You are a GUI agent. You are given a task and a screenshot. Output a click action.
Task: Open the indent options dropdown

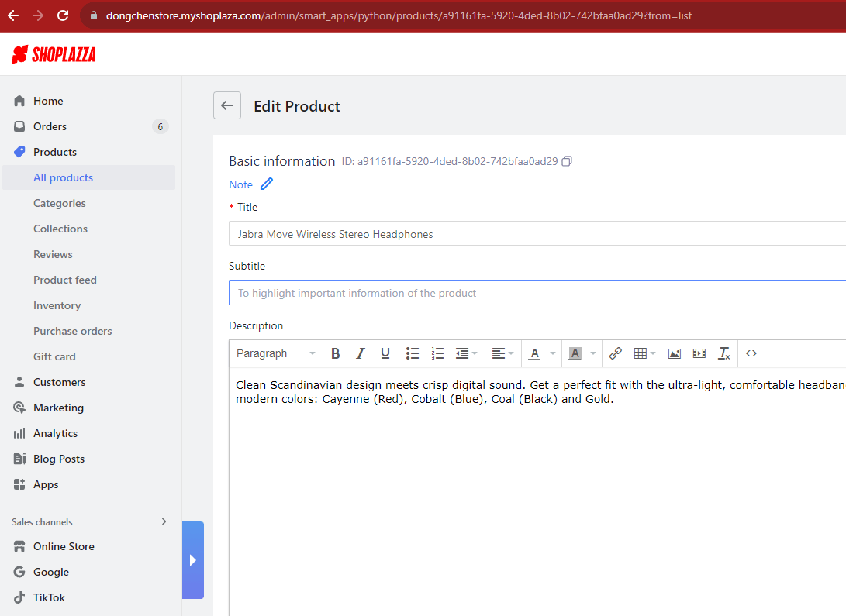(467, 353)
